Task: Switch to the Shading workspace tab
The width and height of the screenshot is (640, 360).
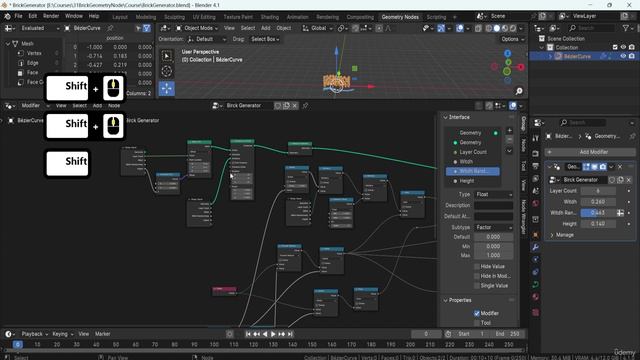Action: (x=270, y=17)
